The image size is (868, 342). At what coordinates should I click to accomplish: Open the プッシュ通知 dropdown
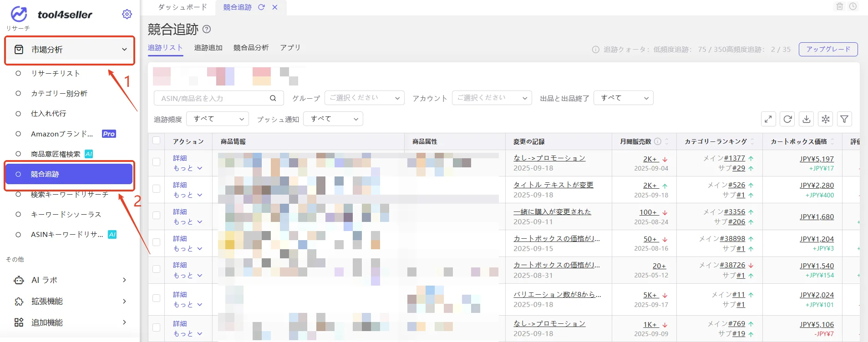(x=333, y=119)
